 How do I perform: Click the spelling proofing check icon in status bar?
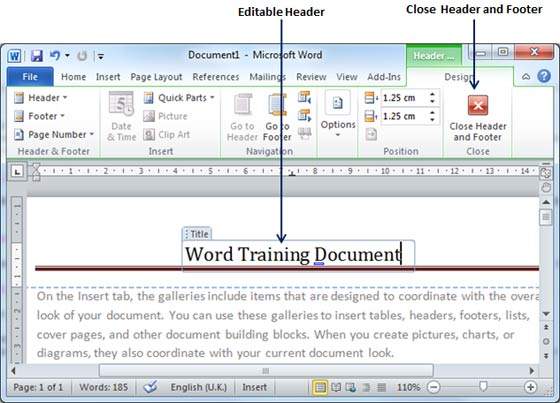pos(150,387)
